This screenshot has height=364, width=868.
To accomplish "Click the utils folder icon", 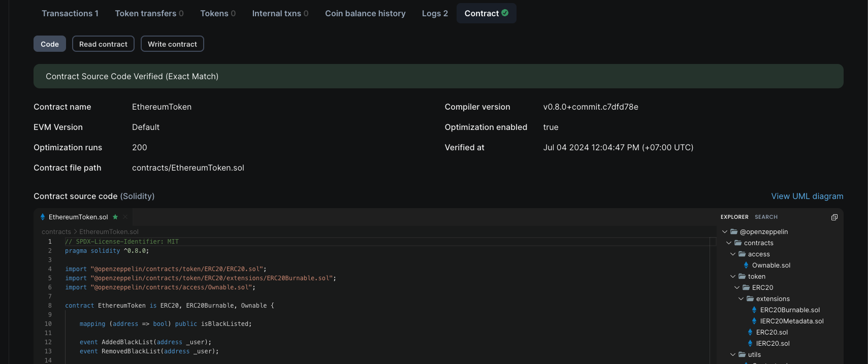I will pos(742,354).
